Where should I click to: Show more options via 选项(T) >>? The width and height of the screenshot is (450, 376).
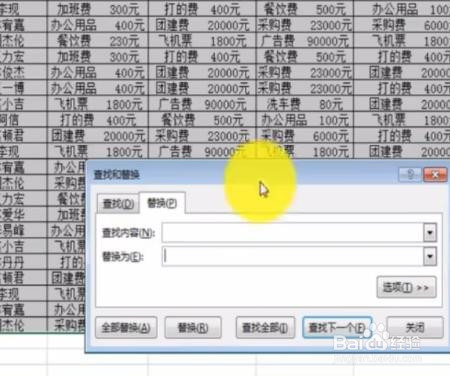pos(406,287)
